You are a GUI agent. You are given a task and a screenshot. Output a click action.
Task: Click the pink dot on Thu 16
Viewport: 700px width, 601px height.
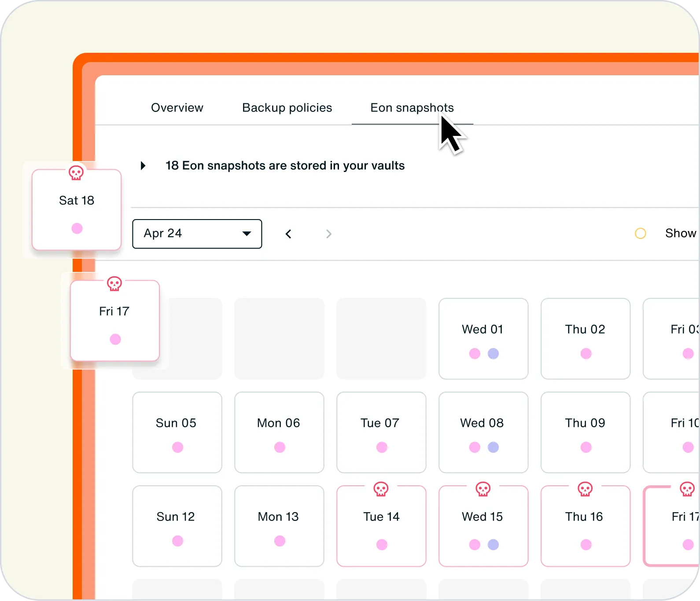(586, 545)
